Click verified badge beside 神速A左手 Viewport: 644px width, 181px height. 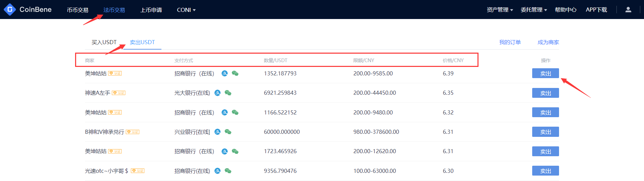[x=119, y=93]
